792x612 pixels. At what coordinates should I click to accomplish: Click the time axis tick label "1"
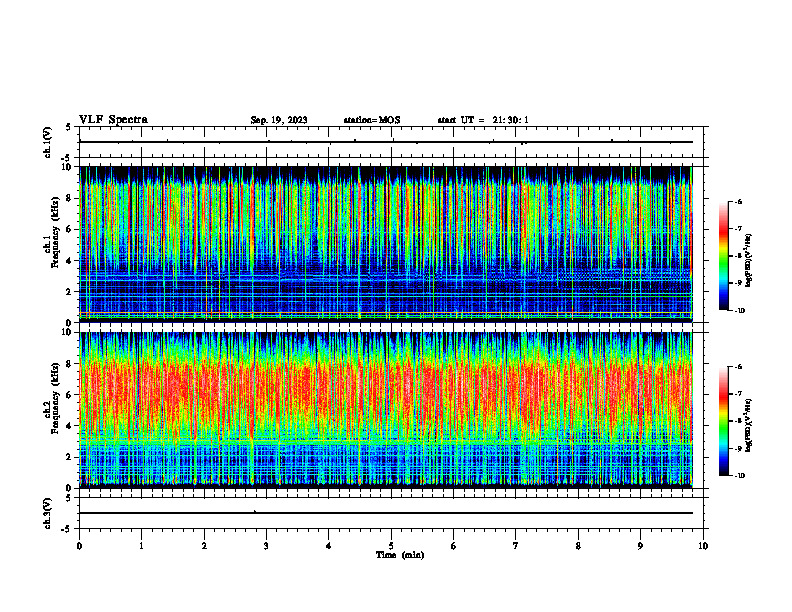point(141,546)
